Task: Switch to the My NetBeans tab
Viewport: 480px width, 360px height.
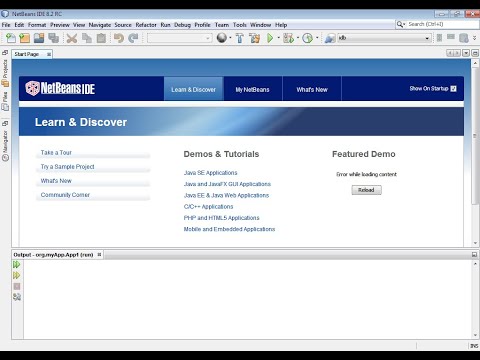Action: coord(253,89)
